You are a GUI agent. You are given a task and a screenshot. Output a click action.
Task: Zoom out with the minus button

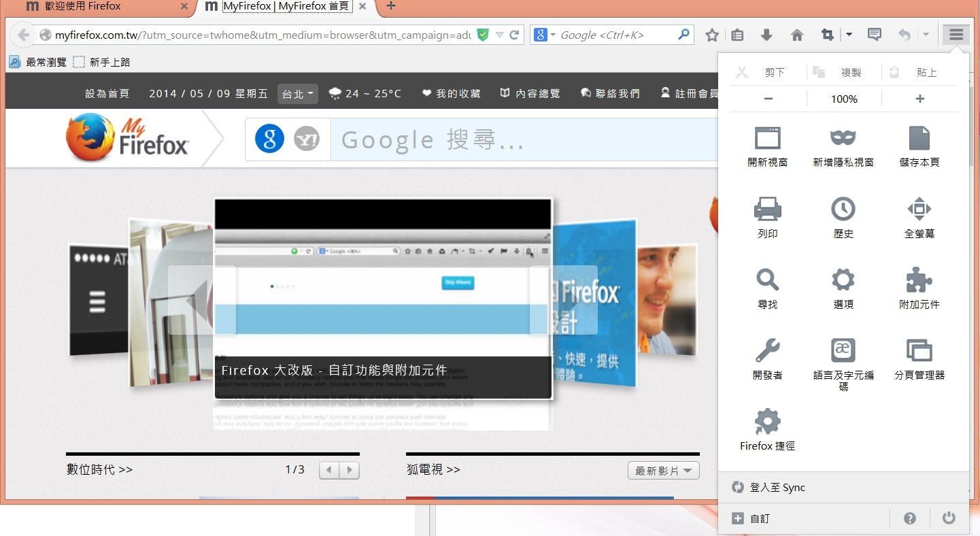point(768,99)
